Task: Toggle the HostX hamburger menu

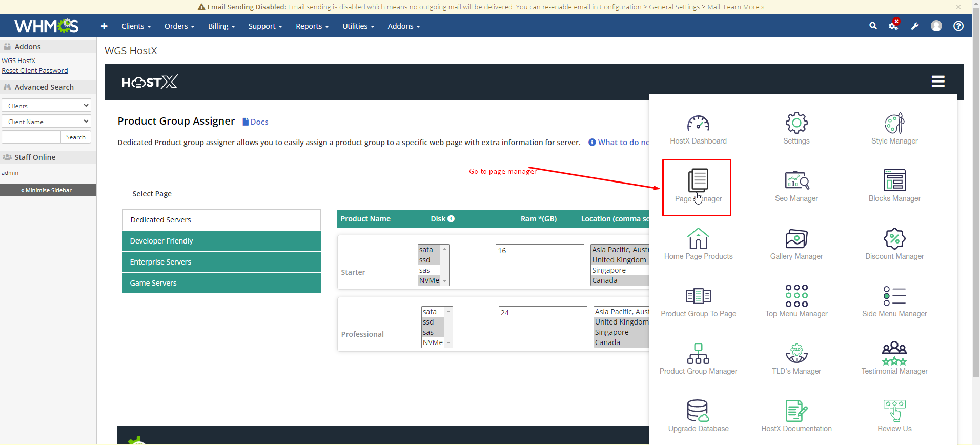Action: [937, 82]
